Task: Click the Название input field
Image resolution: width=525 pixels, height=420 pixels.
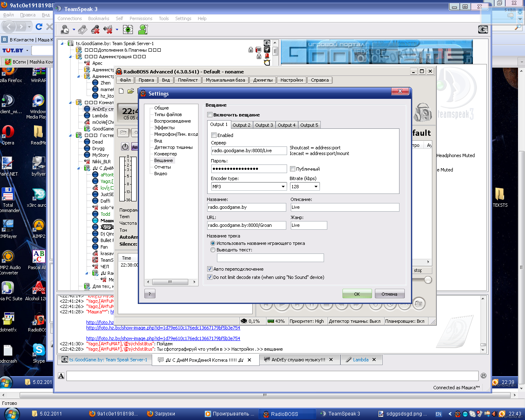Action: pyautogui.click(x=247, y=207)
